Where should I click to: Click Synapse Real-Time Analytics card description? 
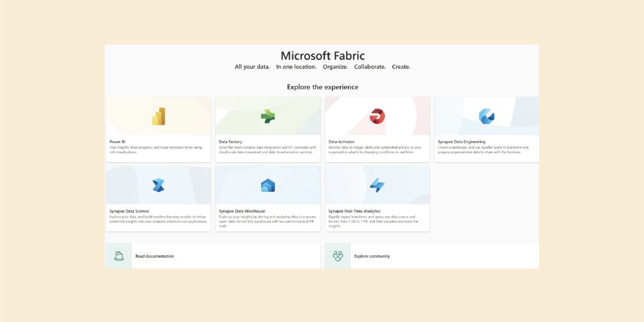pyautogui.click(x=376, y=221)
